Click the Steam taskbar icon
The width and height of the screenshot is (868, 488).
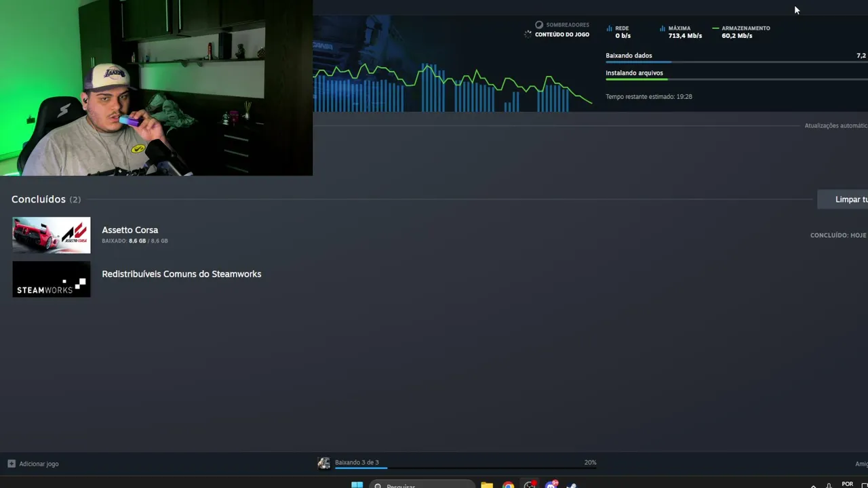(572, 485)
